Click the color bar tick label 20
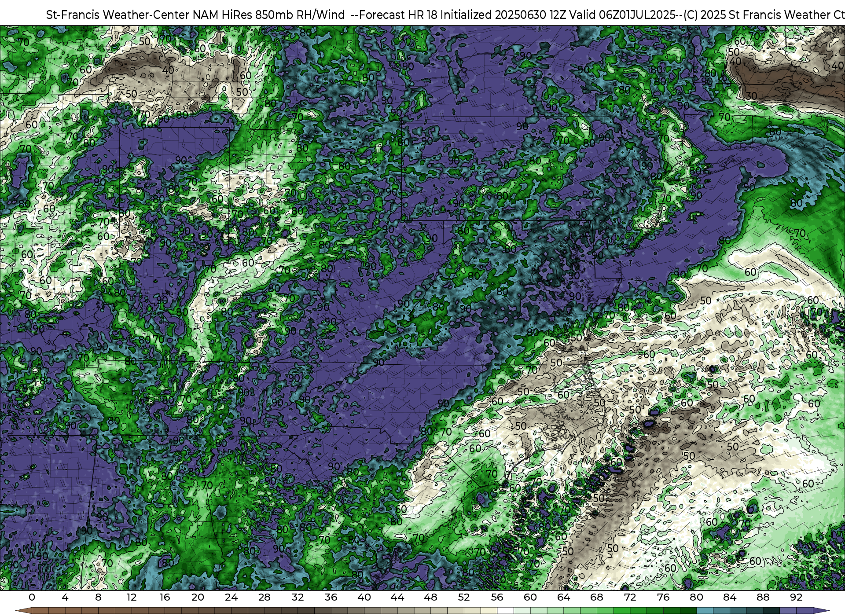The height and width of the screenshot is (616, 845). click(198, 597)
